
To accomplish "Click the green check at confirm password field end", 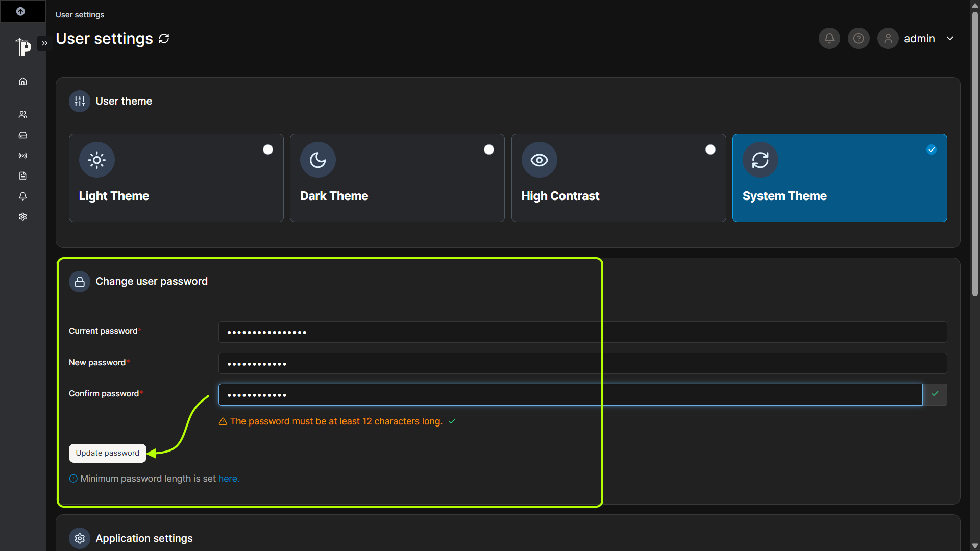I will [x=935, y=394].
